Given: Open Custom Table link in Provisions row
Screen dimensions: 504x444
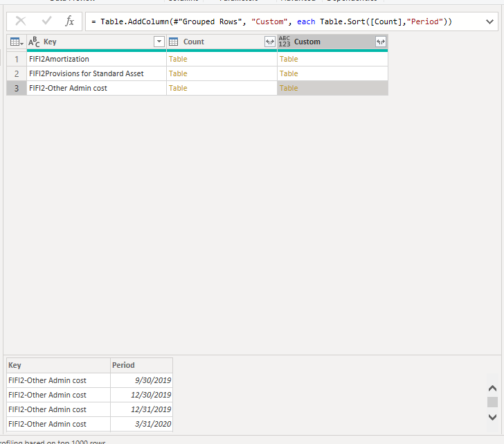Looking at the screenshot, I should (289, 73).
